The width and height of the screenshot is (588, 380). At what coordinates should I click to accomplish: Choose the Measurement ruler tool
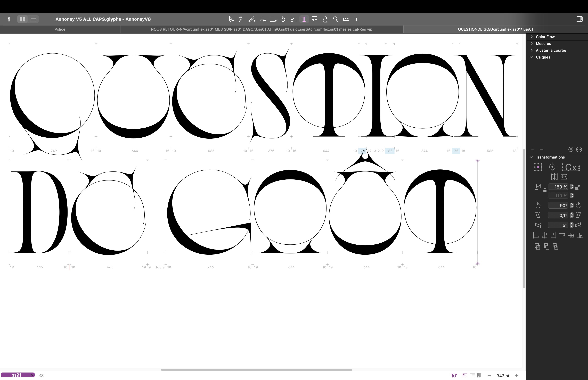[x=346, y=19]
